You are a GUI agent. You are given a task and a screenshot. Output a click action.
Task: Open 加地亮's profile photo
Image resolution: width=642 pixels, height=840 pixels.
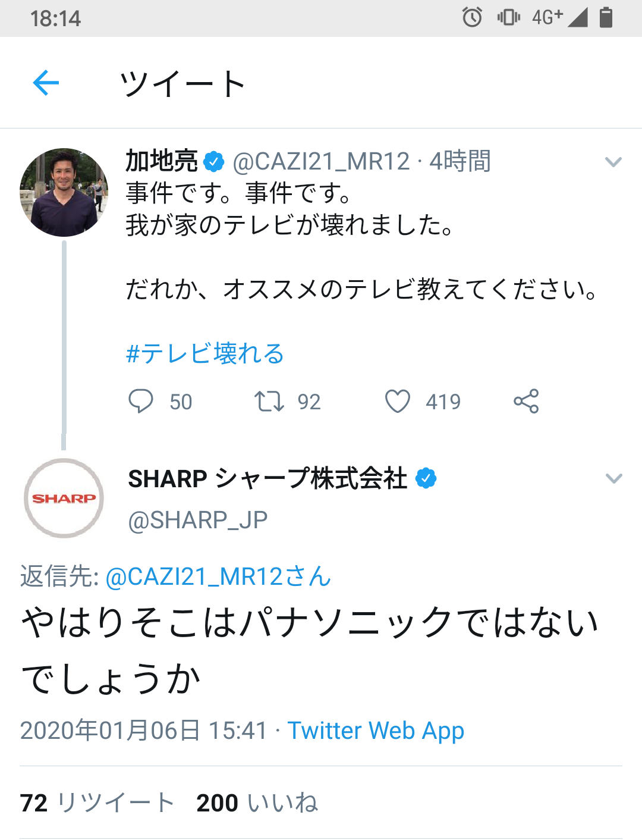click(64, 192)
